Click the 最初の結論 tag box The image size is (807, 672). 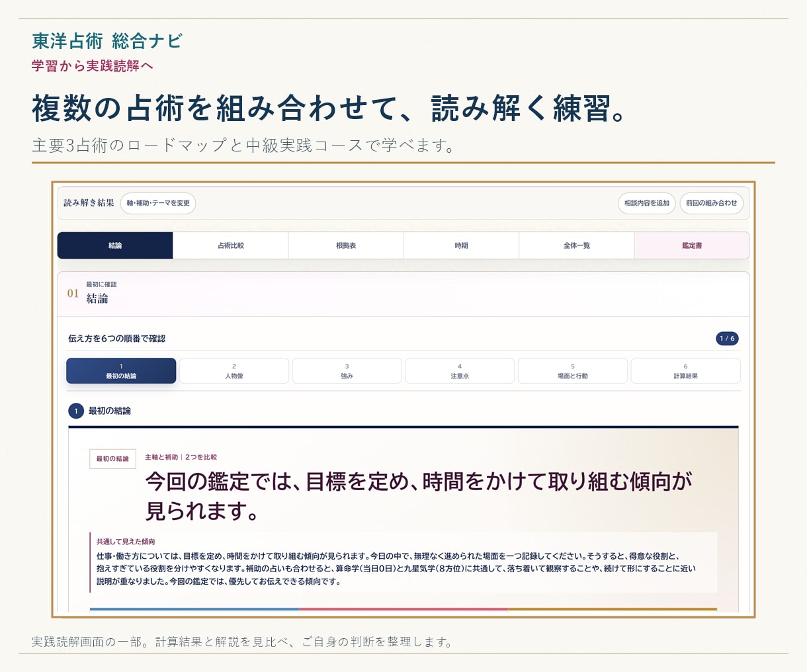[112, 459]
